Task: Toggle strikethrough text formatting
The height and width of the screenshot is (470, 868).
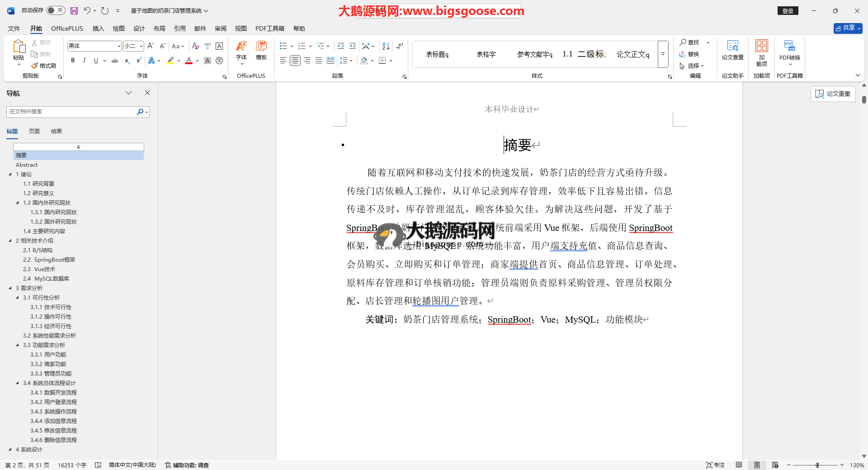Action: 115,61
